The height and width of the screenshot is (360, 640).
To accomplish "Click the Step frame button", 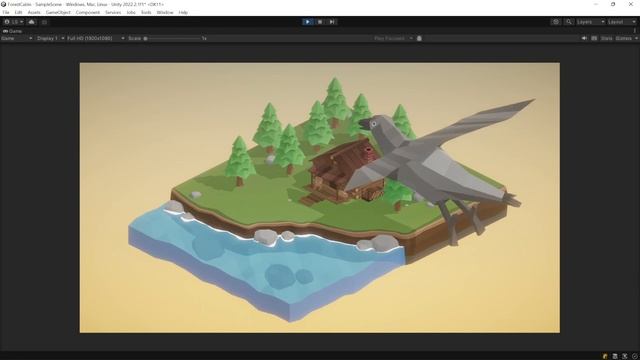I will coord(332,22).
